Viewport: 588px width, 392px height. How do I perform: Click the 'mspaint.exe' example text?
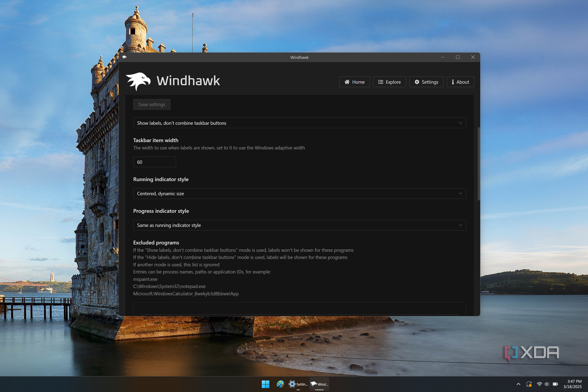145,279
